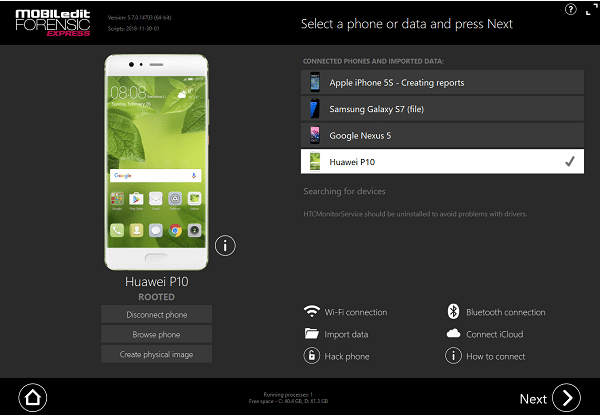600x415 pixels.
Task: Click the Huawei P10 list thumbnail icon
Action: click(x=315, y=161)
